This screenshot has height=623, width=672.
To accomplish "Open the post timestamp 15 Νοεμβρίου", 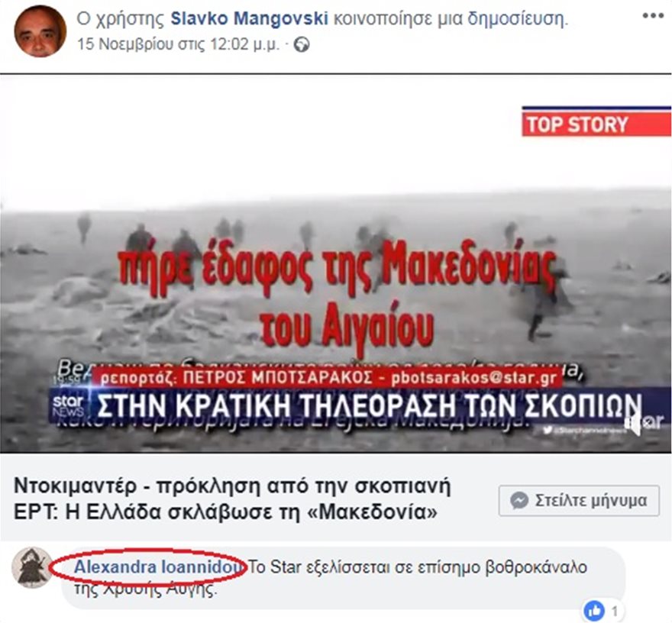I will click(x=178, y=44).
